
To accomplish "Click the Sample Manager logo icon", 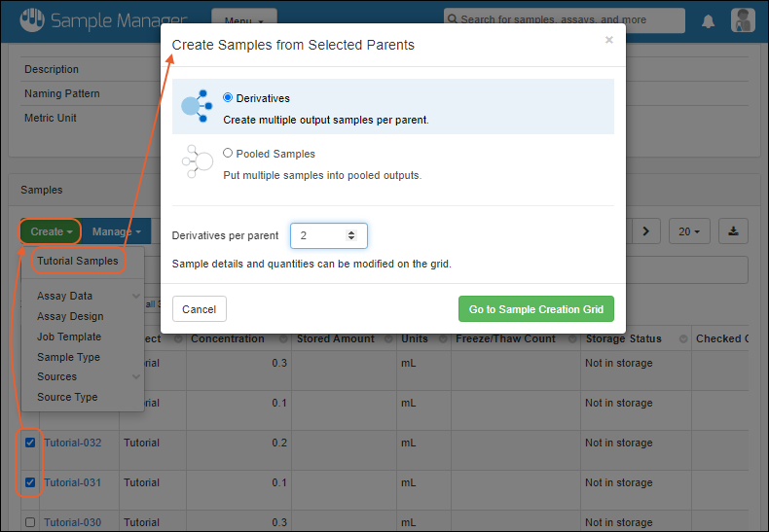I will point(31,18).
